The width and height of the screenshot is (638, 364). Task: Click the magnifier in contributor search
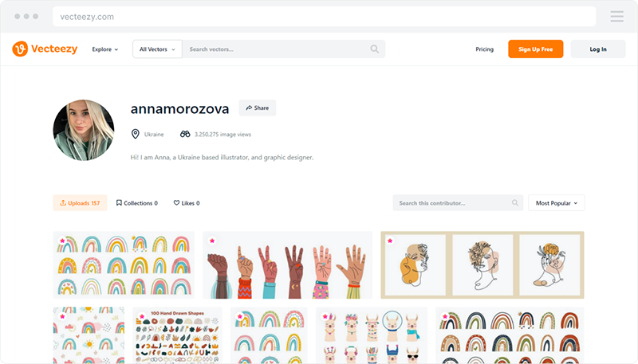(x=515, y=203)
